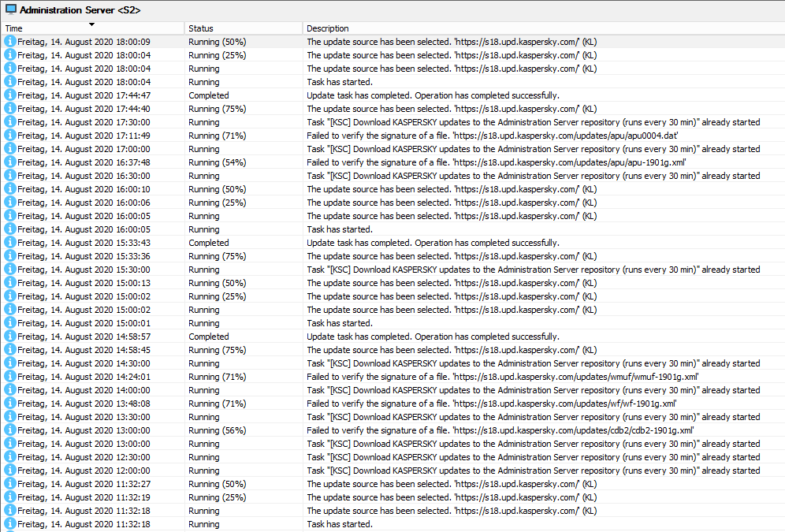
Task: Click info icon of 14:24:01 wmuf failure row
Action: pos(9,377)
